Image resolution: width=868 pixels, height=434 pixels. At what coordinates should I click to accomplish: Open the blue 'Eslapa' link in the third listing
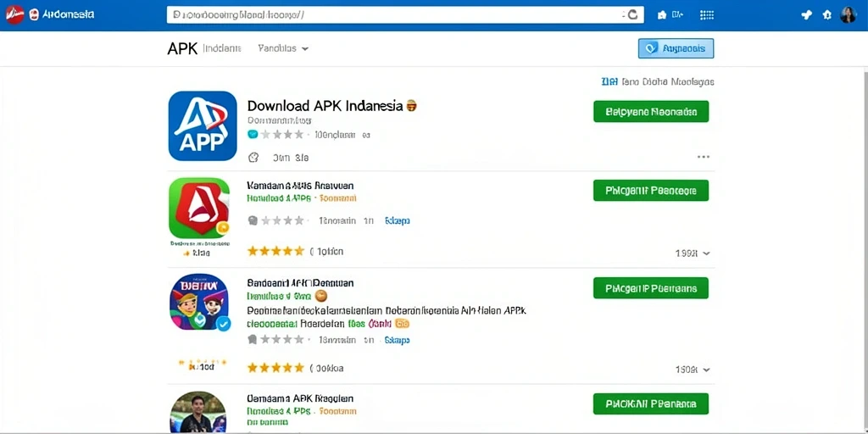(x=397, y=340)
